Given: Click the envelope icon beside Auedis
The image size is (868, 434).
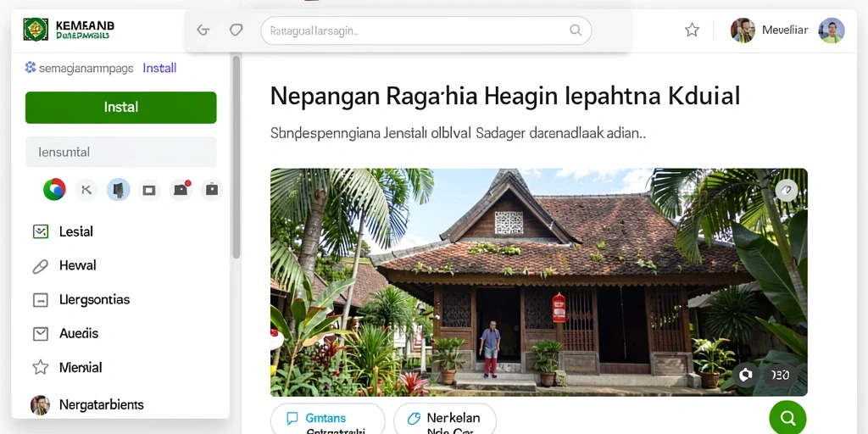Looking at the screenshot, I should pyautogui.click(x=41, y=334).
